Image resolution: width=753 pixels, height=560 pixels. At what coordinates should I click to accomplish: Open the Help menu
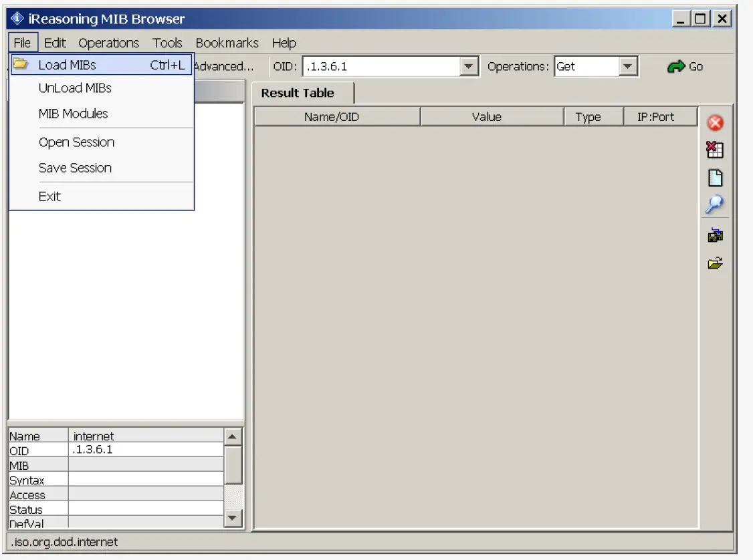point(284,43)
